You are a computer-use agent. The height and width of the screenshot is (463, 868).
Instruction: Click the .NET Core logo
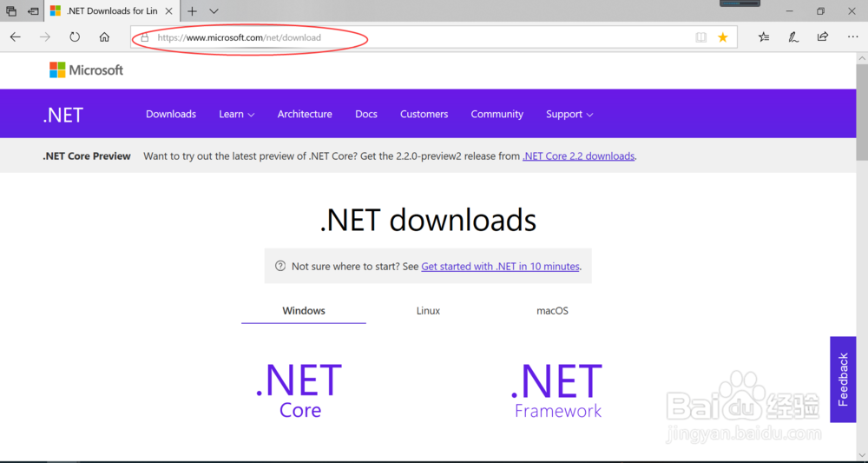(299, 391)
